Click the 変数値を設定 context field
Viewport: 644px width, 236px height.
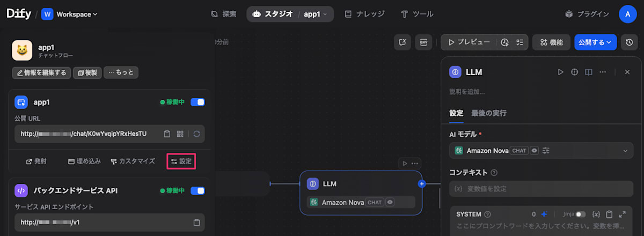[541, 189]
